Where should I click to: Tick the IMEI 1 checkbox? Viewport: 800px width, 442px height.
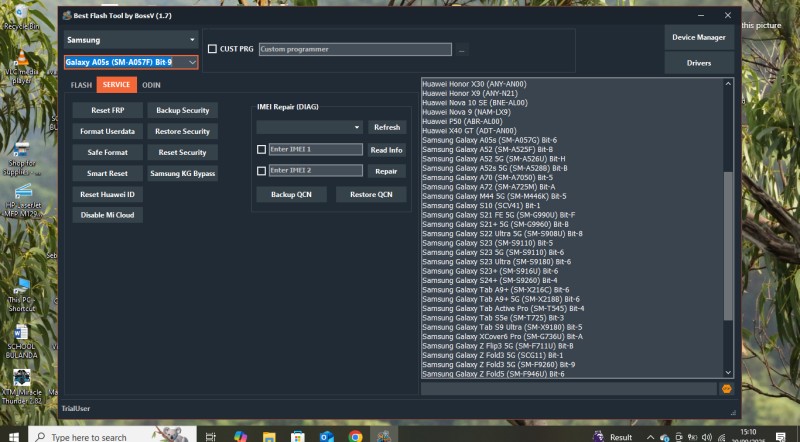click(261, 150)
